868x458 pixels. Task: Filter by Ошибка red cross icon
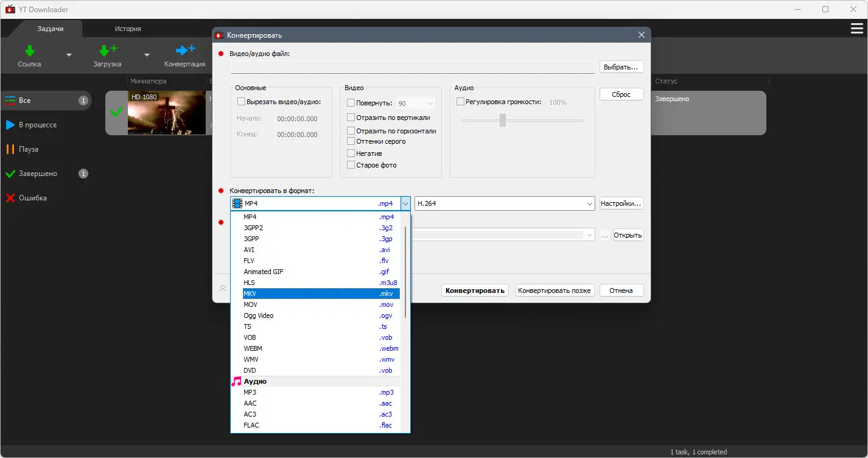pyautogui.click(x=10, y=198)
